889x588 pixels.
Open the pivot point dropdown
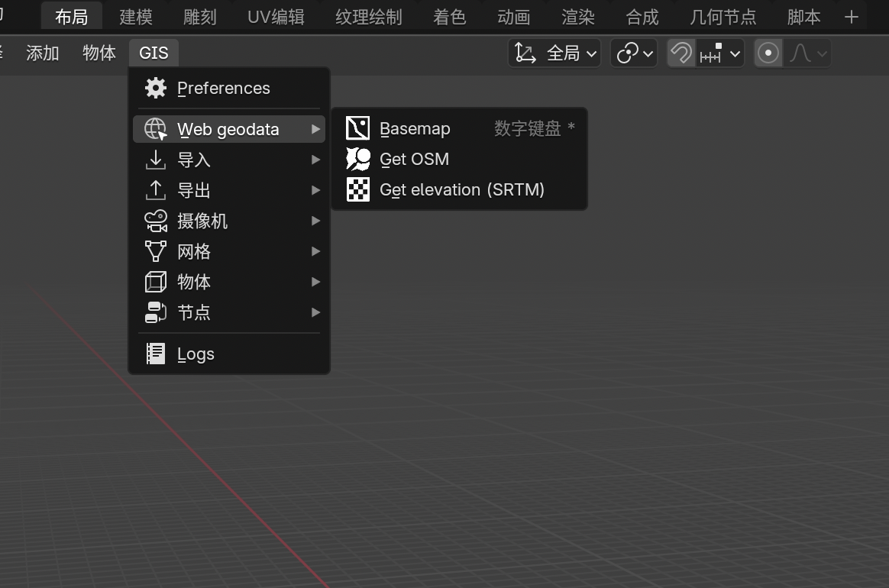pyautogui.click(x=634, y=53)
